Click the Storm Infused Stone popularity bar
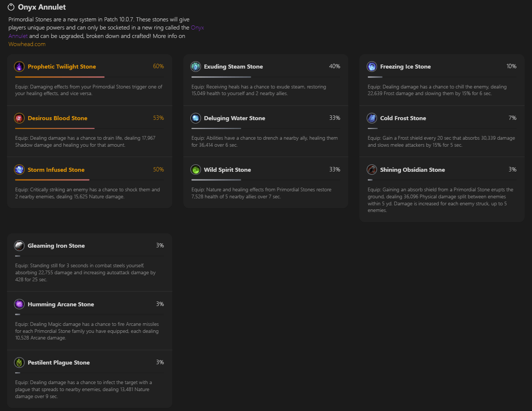532x411 pixels. pos(89,180)
